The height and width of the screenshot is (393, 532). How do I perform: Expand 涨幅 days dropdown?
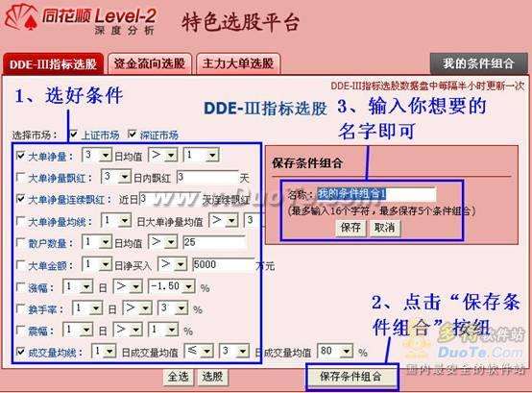coord(78,286)
